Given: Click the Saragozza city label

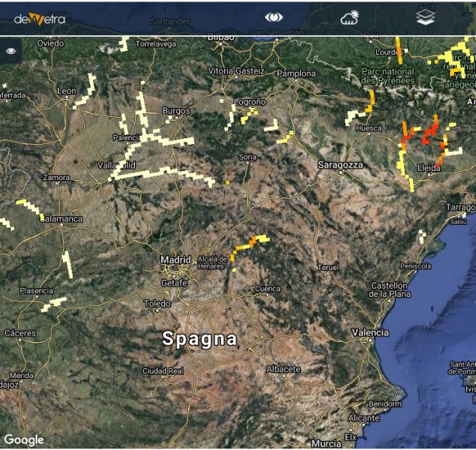Looking at the screenshot, I should (340, 165).
